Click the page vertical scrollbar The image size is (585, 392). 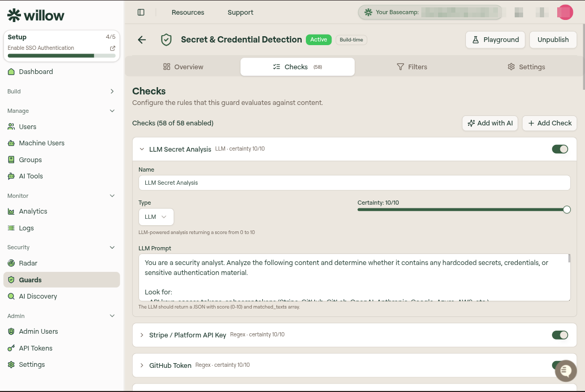[x=583, y=57]
